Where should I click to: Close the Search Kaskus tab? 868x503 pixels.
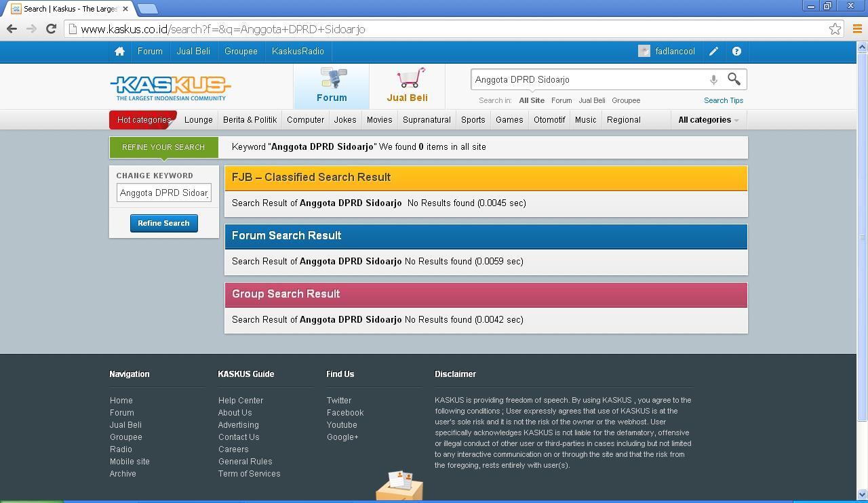pyautogui.click(x=125, y=9)
